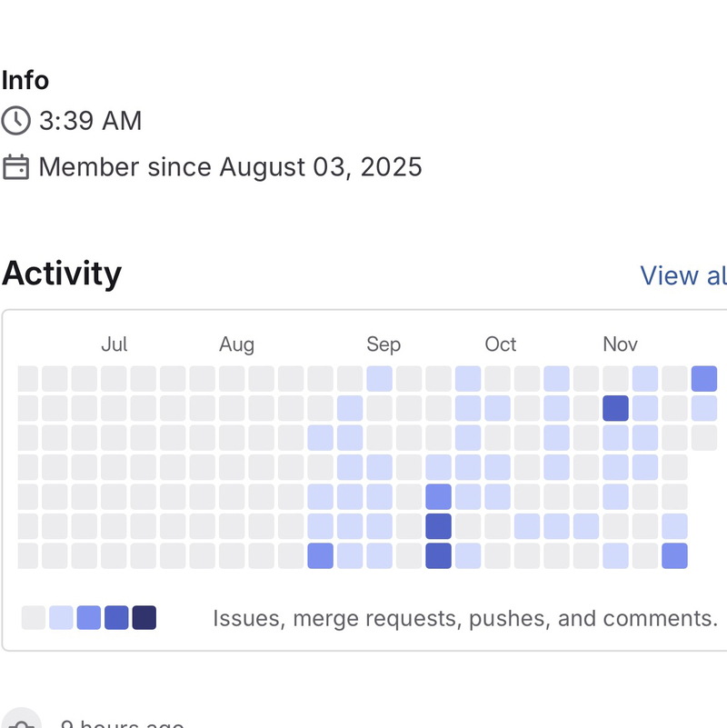Click the lightest blue legend swatch
The width and height of the screenshot is (727, 728).
[61, 618]
